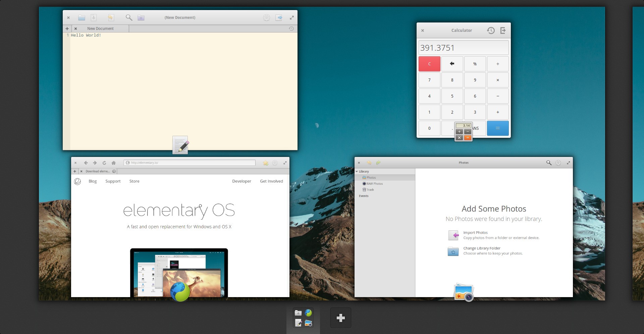The image size is (644, 334).
Task: Open browser home page icon
Action: coord(114,163)
